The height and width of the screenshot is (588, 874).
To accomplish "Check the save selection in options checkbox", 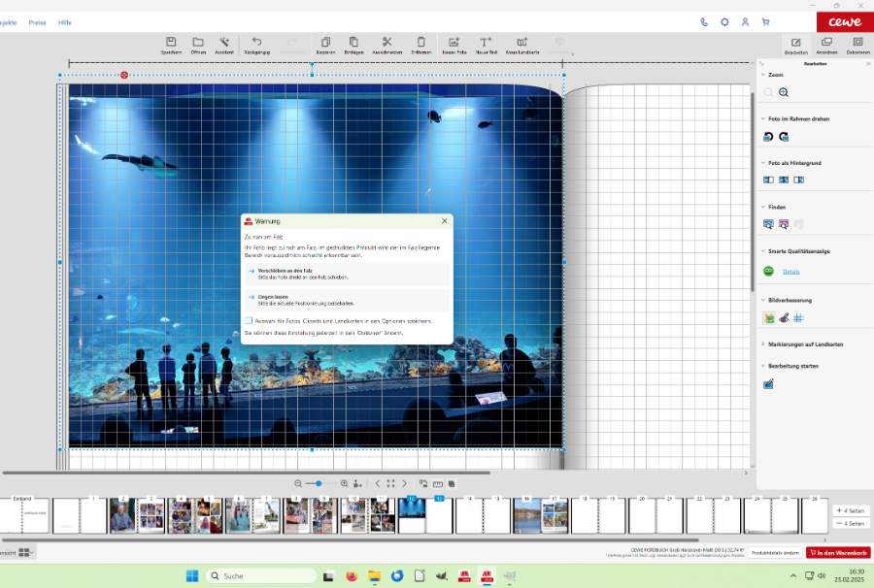I will click(250, 320).
